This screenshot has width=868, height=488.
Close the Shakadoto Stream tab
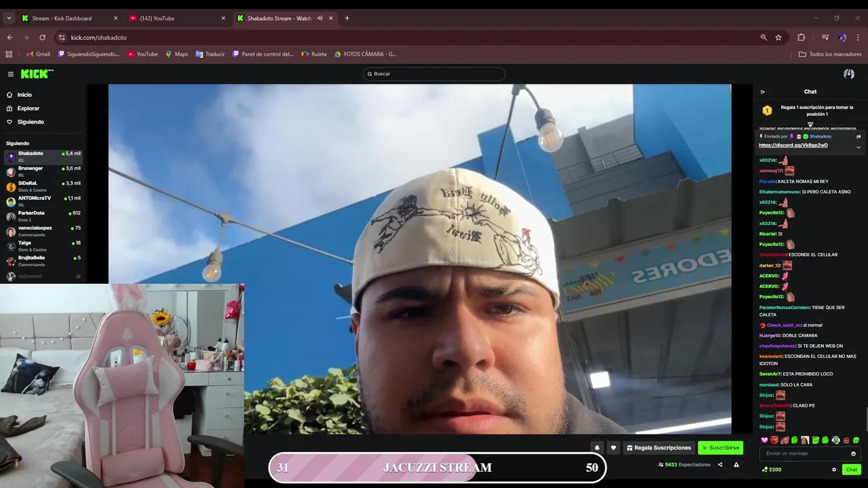click(331, 18)
